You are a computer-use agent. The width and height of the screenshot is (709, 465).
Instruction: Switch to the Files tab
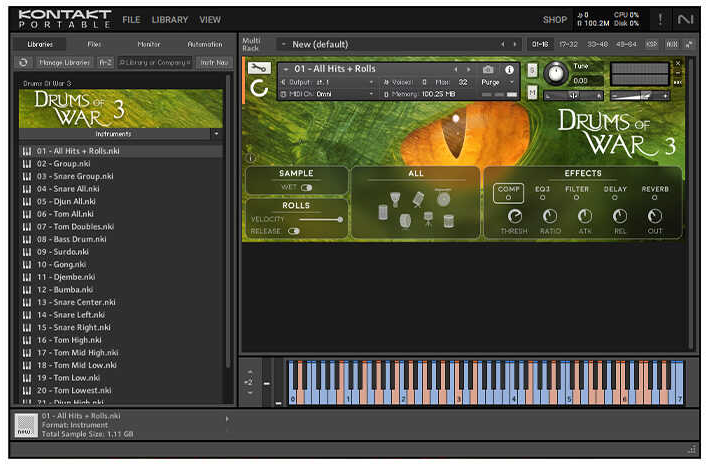(94, 44)
